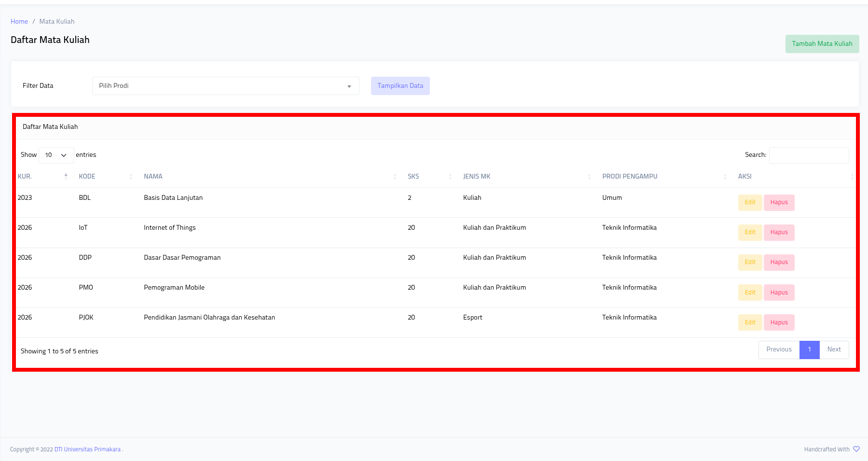Go to Next page of entries
Image resolution: width=868 pixels, height=461 pixels.
[x=834, y=350]
